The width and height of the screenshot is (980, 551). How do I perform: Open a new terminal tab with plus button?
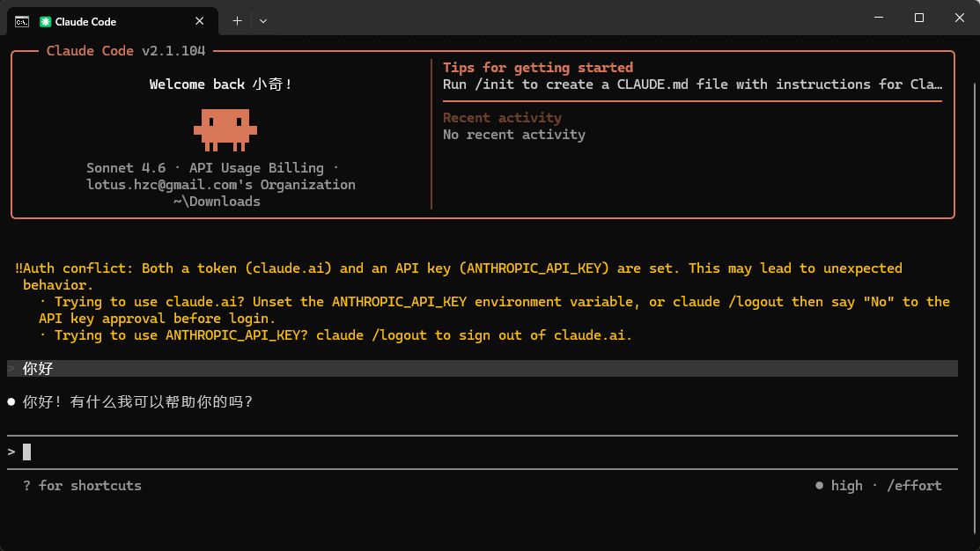(237, 21)
